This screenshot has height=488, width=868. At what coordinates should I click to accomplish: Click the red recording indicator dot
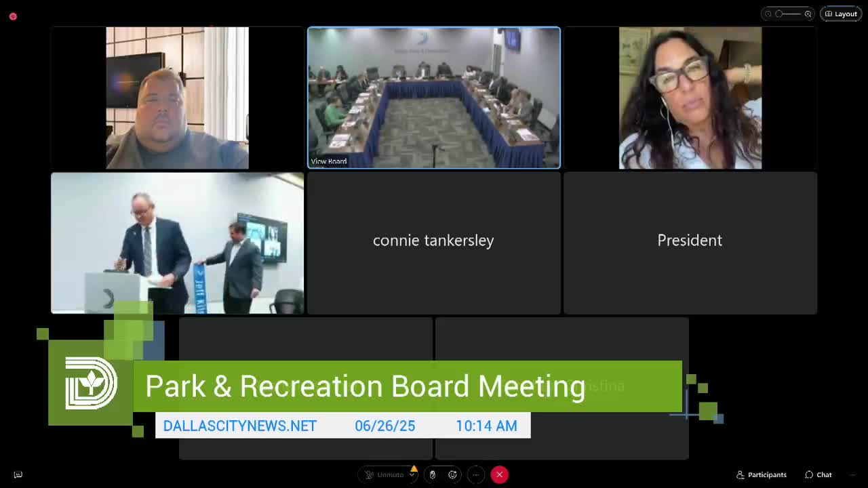[x=13, y=16]
